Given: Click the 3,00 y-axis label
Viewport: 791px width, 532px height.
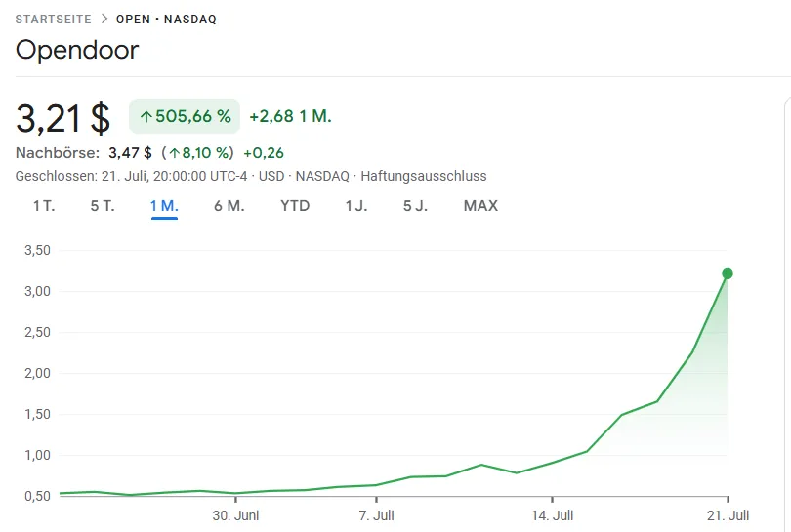Looking at the screenshot, I should (37, 291).
